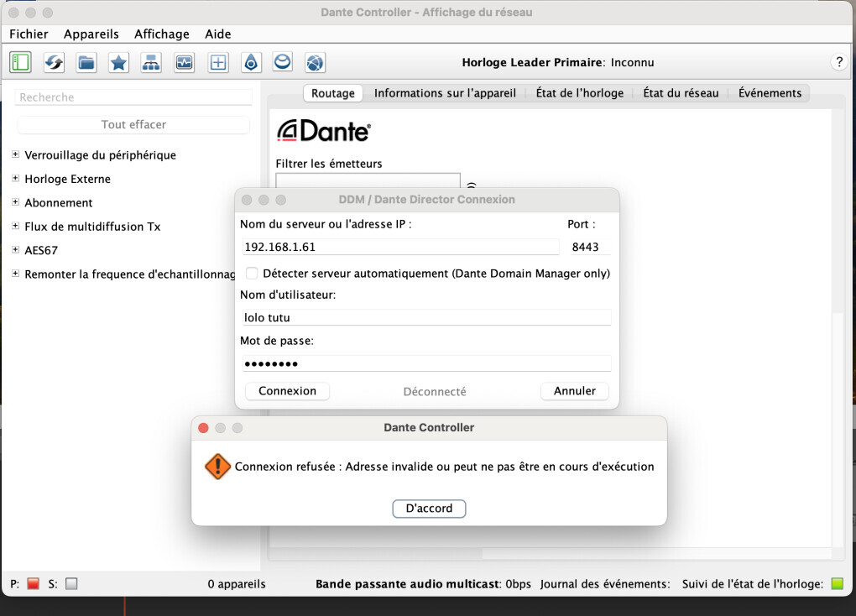Click the plus square toolbar icon
856x616 pixels.
click(218, 62)
